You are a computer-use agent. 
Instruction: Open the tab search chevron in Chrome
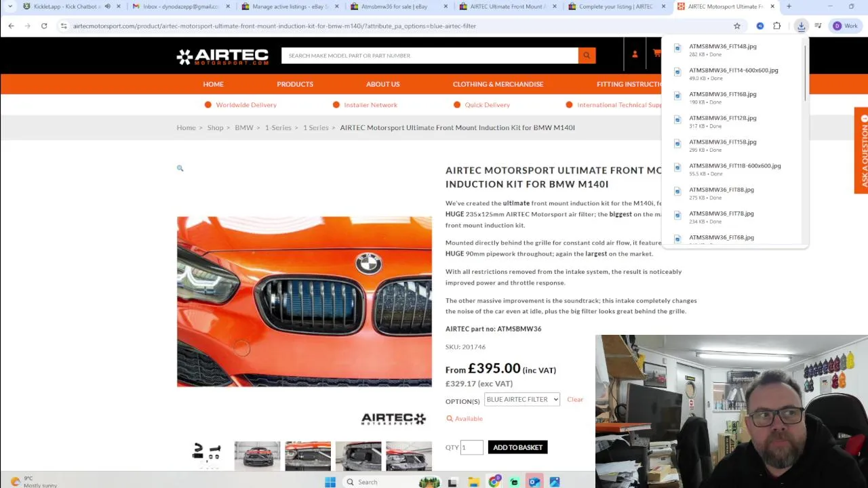(9, 7)
